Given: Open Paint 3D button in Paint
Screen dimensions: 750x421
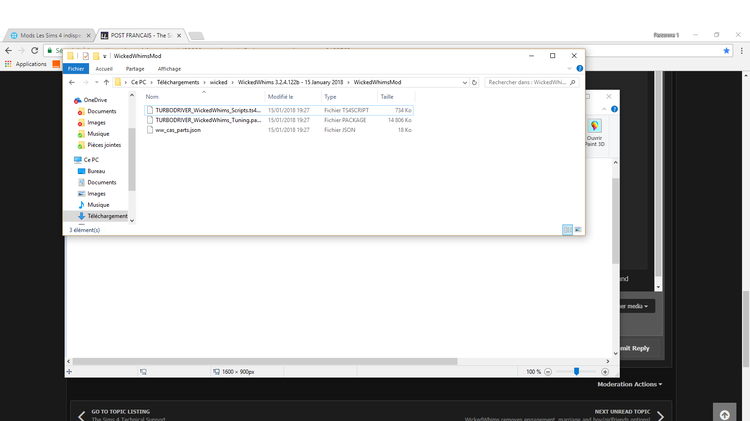Looking at the screenshot, I should point(595,133).
